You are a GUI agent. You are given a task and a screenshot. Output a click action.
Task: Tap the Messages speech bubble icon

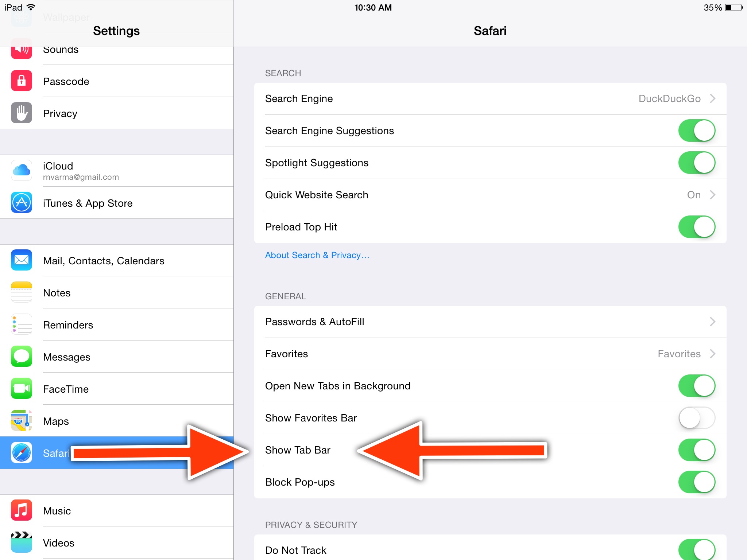[x=22, y=357]
